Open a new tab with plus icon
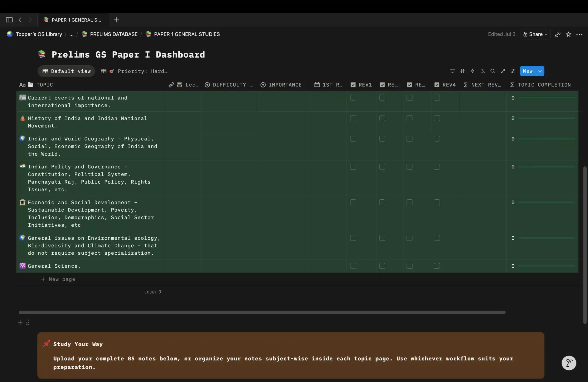The image size is (588, 382). [116, 20]
